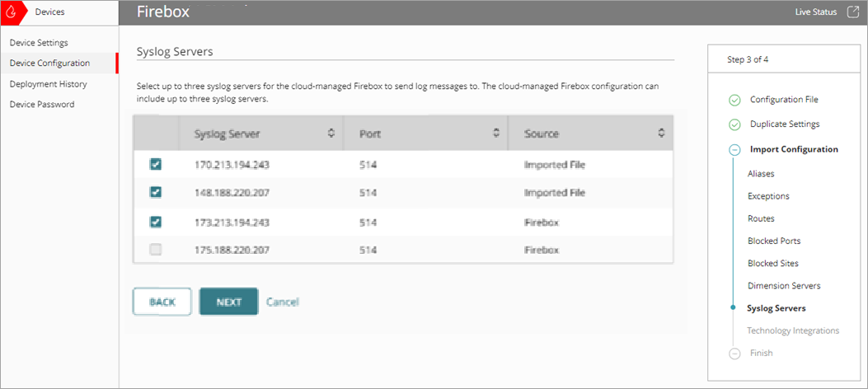Image resolution: width=868 pixels, height=389 pixels.
Task: Jump to Configuration File step
Action: (784, 100)
